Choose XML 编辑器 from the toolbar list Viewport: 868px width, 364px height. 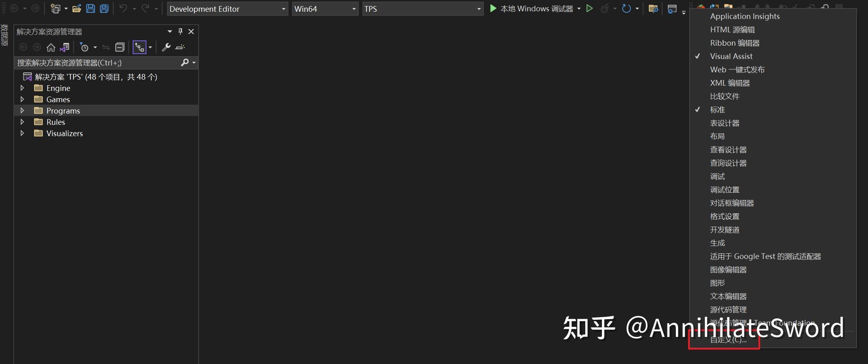pyautogui.click(x=730, y=83)
